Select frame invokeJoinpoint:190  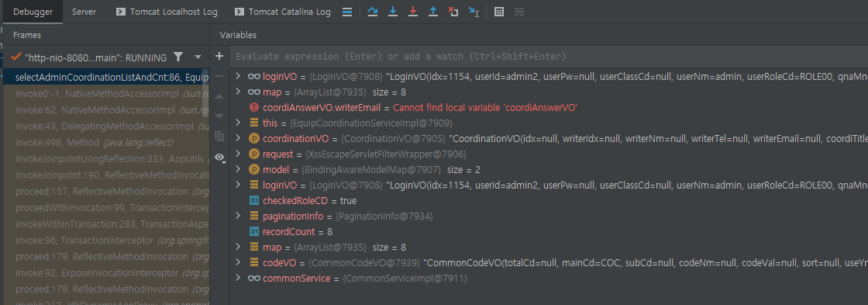(x=105, y=175)
